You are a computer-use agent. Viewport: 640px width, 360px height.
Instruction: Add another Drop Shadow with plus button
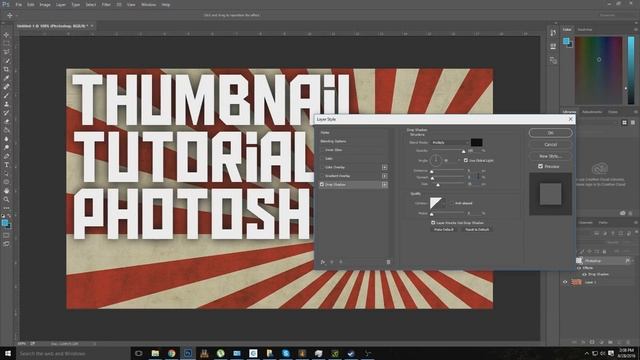tap(384, 184)
